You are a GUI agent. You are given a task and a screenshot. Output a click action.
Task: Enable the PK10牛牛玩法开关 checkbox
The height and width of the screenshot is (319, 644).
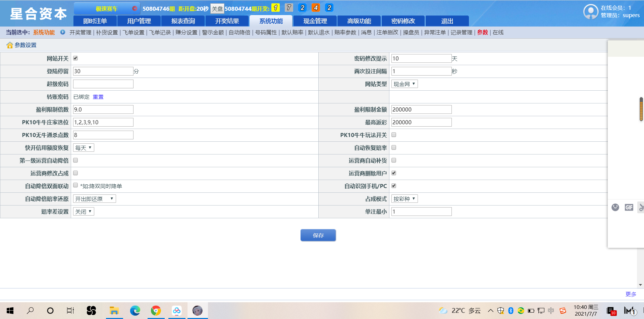click(x=394, y=135)
